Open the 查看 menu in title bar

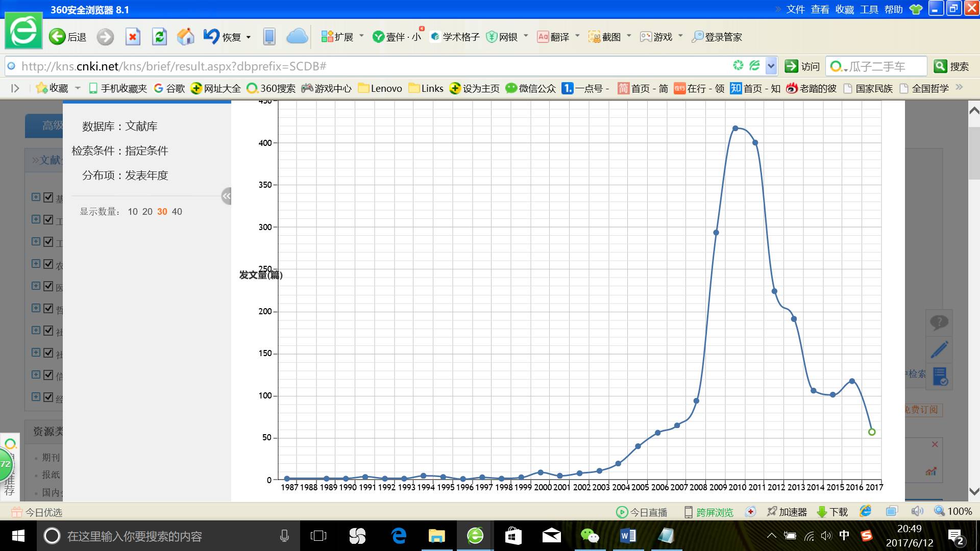pos(820,9)
